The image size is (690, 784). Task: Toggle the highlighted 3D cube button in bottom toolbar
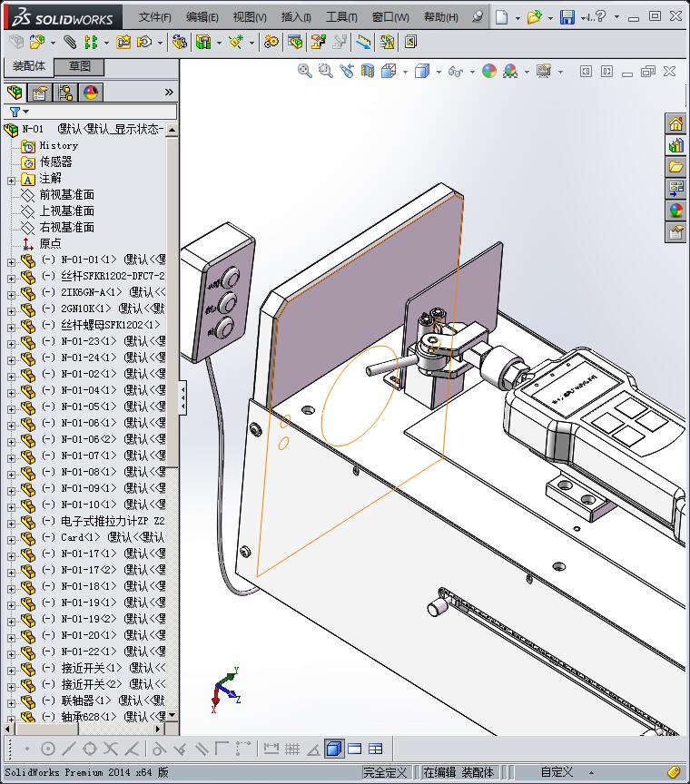[x=334, y=749]
